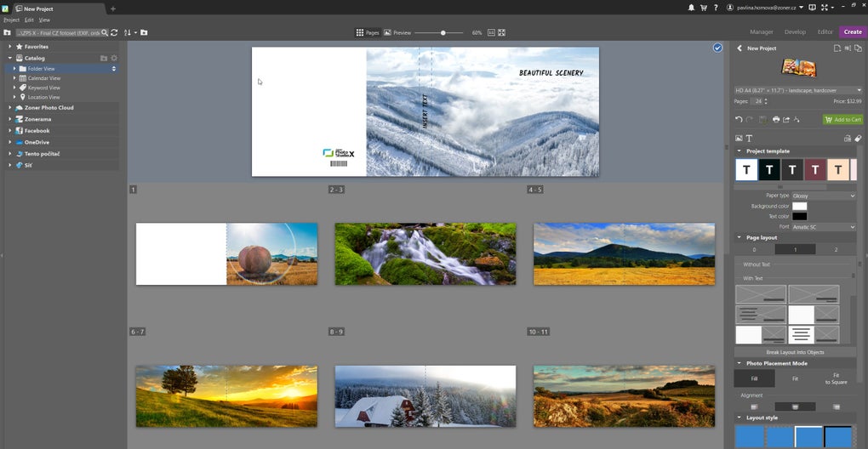Select Calendar View in Catalog
868x449 pixels.
tap(62, 78)
